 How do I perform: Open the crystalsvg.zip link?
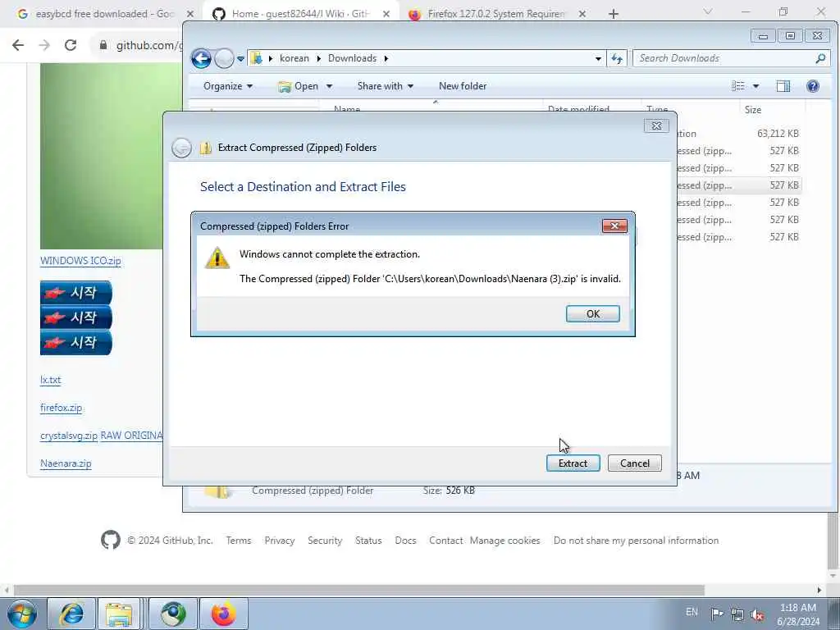click(69, 436)
